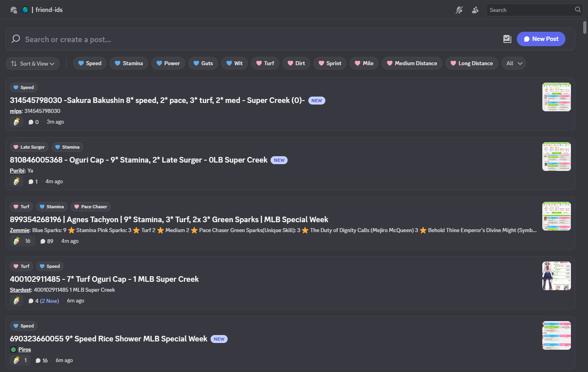Viewport: 588px width, 372px height.
Task: Toggle the notification mute bell icon
Action: 459,10
